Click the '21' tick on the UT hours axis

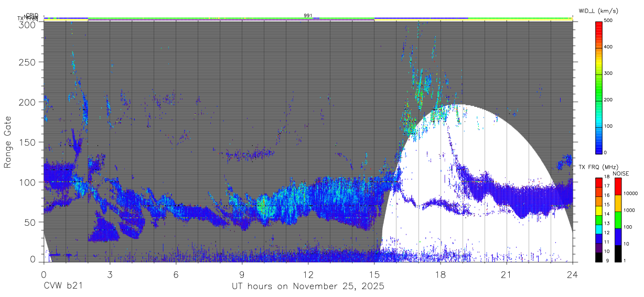tap(507, 274)
